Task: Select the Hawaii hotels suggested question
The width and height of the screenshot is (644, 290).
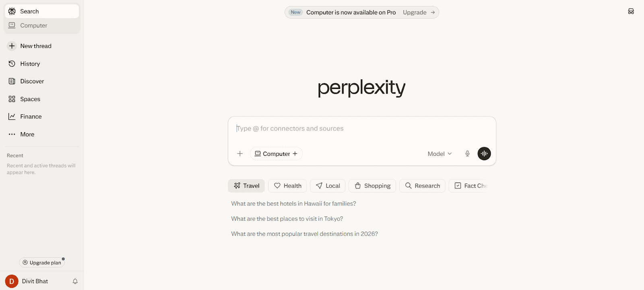Action: click(x=293, y=203)
